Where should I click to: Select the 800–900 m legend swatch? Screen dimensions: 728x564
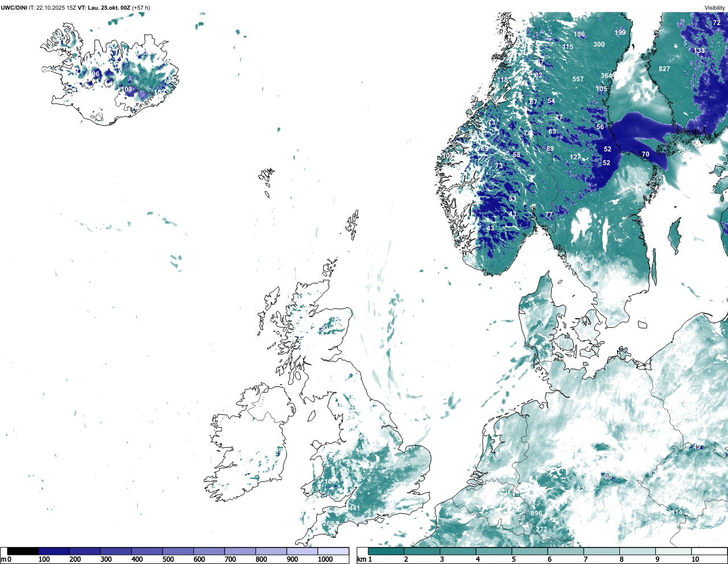(271, 551)
